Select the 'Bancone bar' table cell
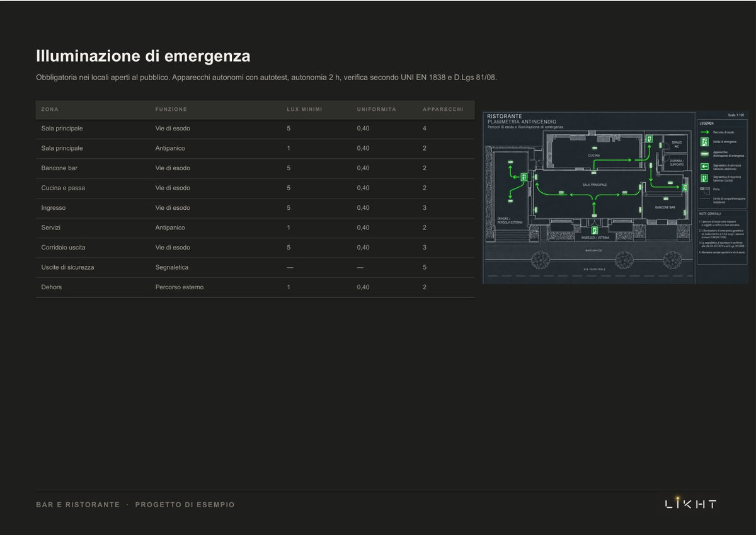 [59, 168]
